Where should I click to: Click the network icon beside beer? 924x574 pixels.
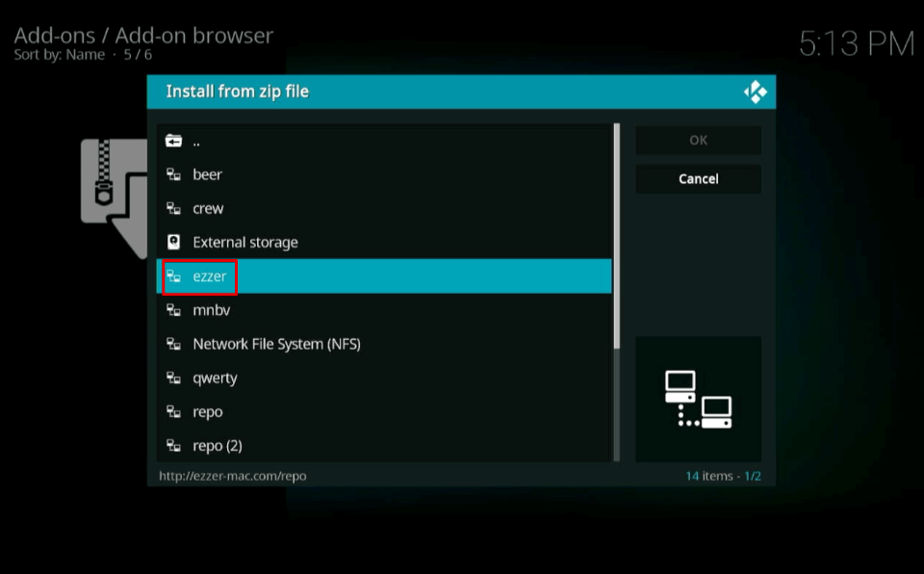click(x=173, y=174)
